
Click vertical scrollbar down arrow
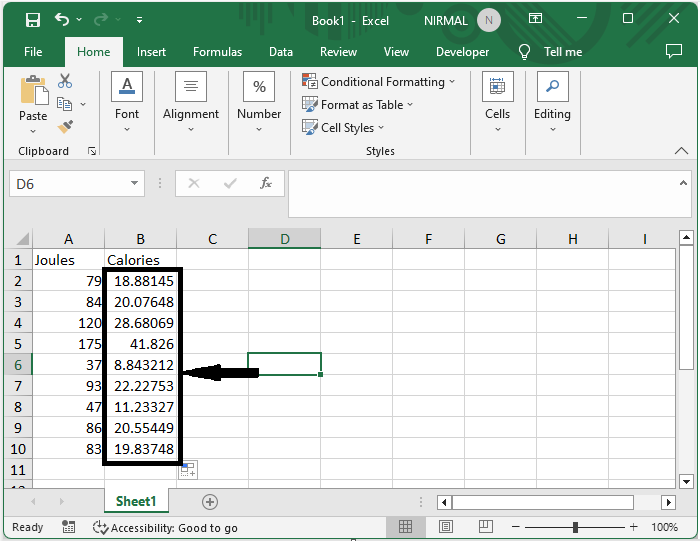687,481
